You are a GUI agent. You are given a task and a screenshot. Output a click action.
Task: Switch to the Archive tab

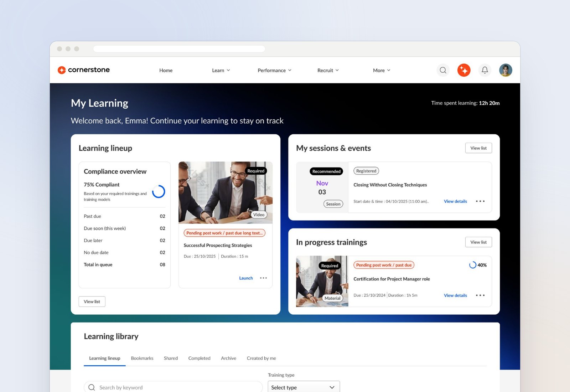click(228, 358)
